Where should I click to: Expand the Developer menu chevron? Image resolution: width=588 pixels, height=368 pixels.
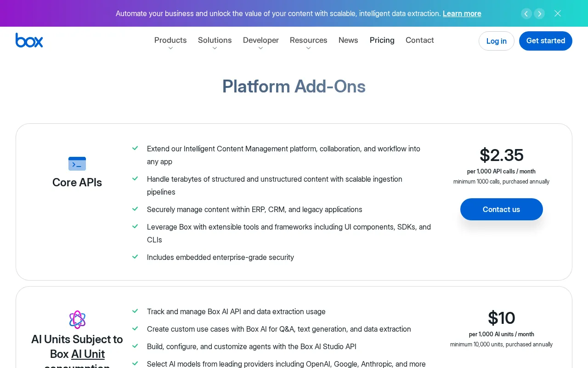coord(260,48)
